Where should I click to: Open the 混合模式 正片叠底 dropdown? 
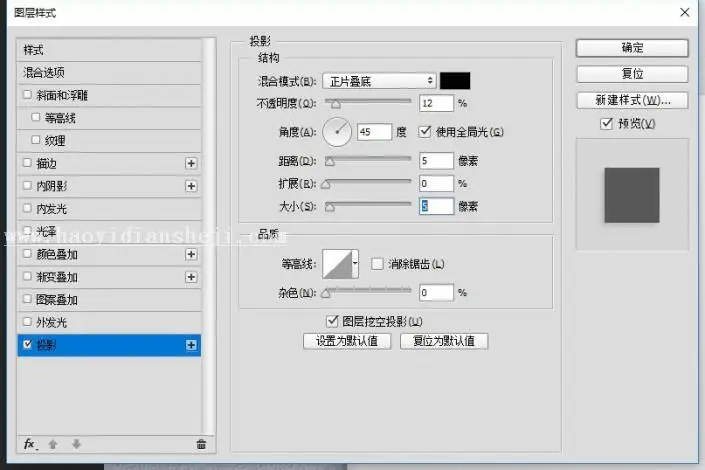click(x=379, y=81)
